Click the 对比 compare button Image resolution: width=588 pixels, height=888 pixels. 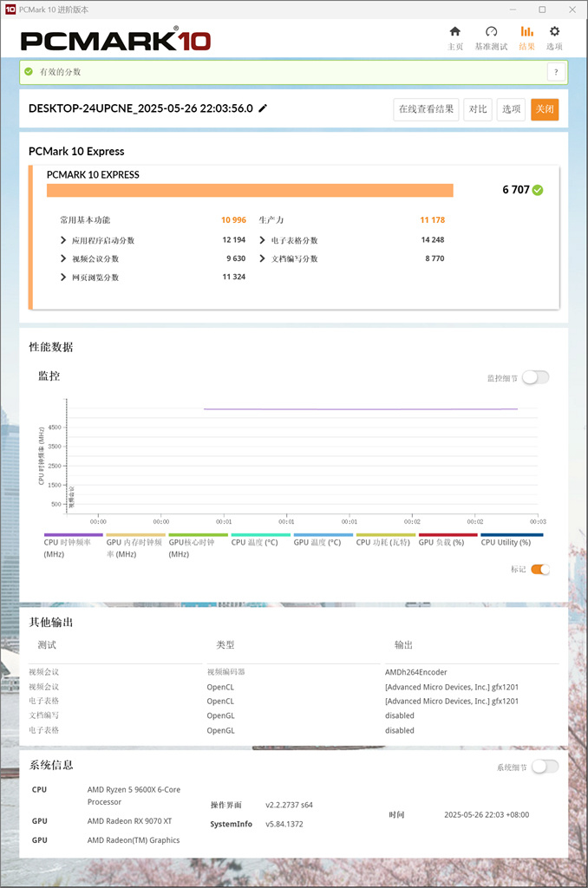[478, 109]
